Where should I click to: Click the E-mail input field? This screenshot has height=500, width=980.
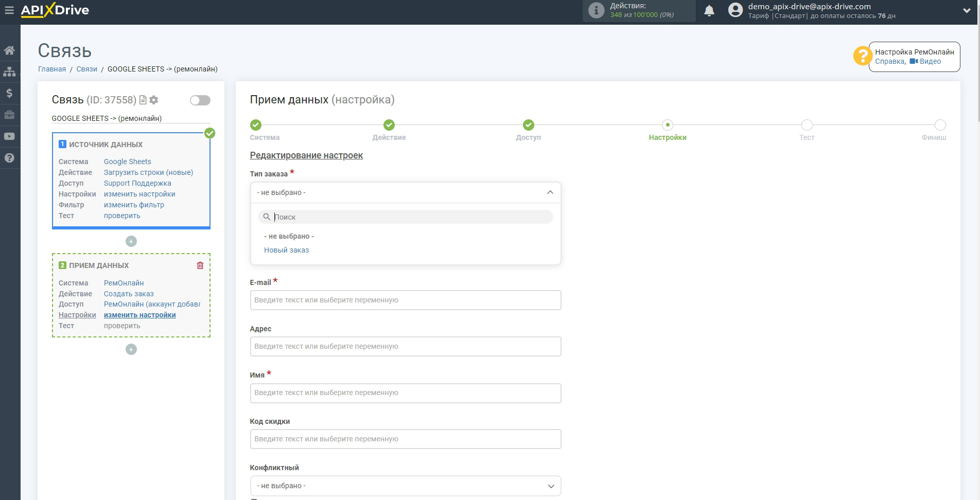[x=406, y=300]
